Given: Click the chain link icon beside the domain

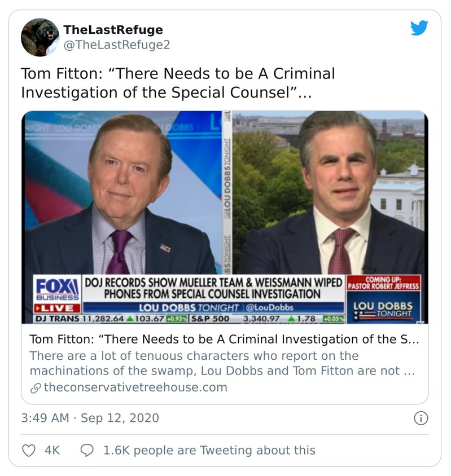Looking at the screenshot, I should [x=35, y=387].
